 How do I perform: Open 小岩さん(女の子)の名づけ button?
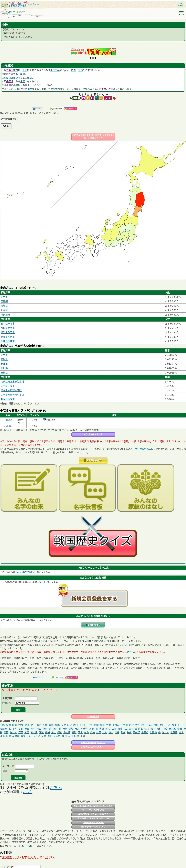93,747
